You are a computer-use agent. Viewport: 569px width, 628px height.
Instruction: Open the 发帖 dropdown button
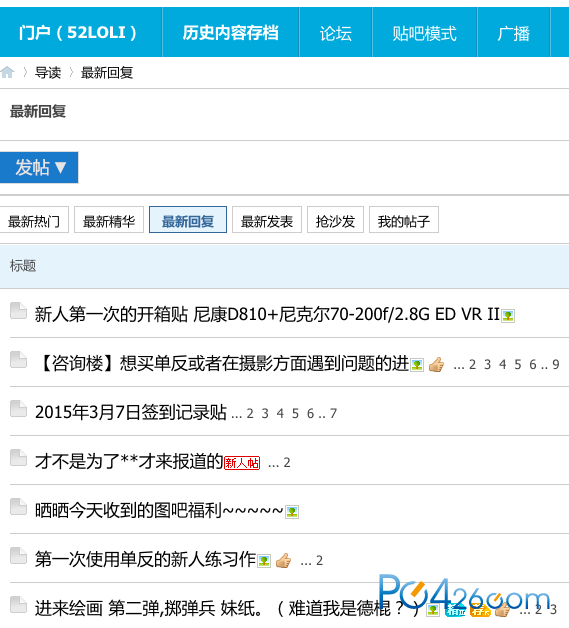click(x=39, y=167)
